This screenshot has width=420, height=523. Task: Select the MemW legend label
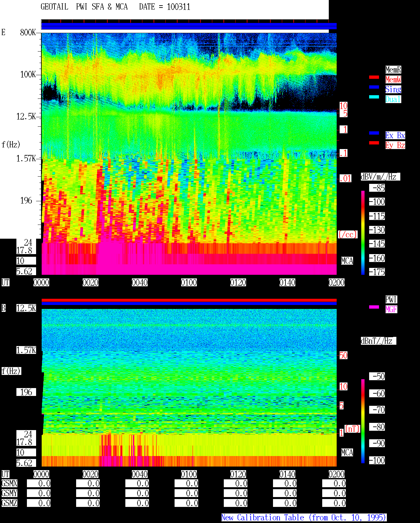coord(393,79)
